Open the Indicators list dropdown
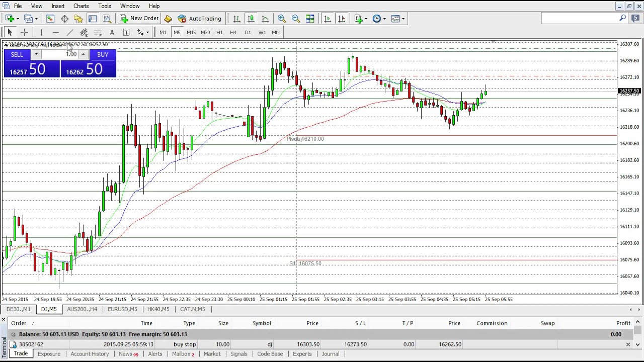Image resolution: width=644 pixels, height=362 pixels. (x=361, y=19)
